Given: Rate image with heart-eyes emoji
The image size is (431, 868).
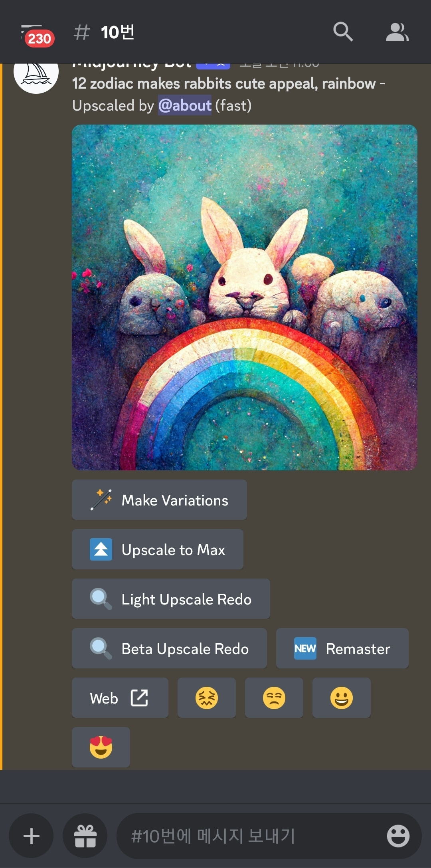Looking at the screenshot, I should pyautogui.click(x=101, y=747).
